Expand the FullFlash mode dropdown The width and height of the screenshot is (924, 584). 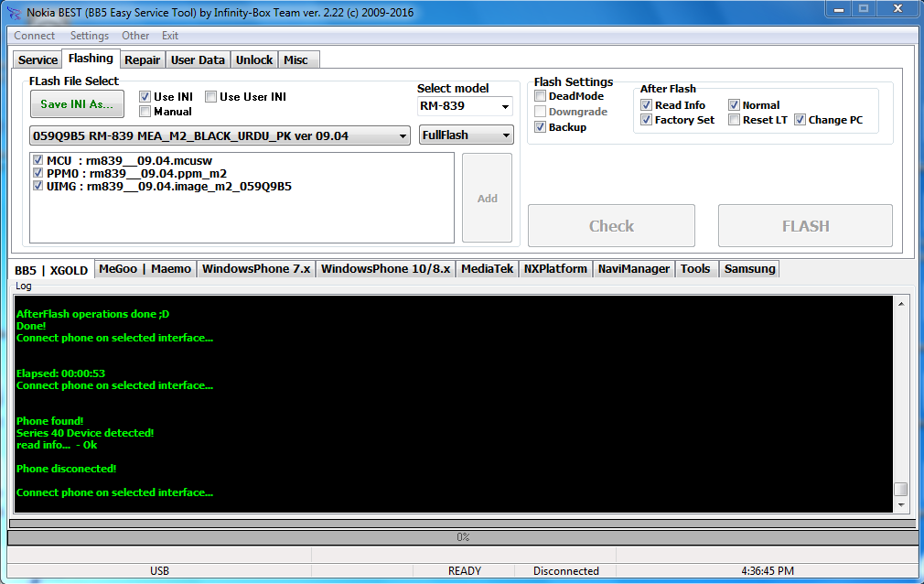(467, 135)
